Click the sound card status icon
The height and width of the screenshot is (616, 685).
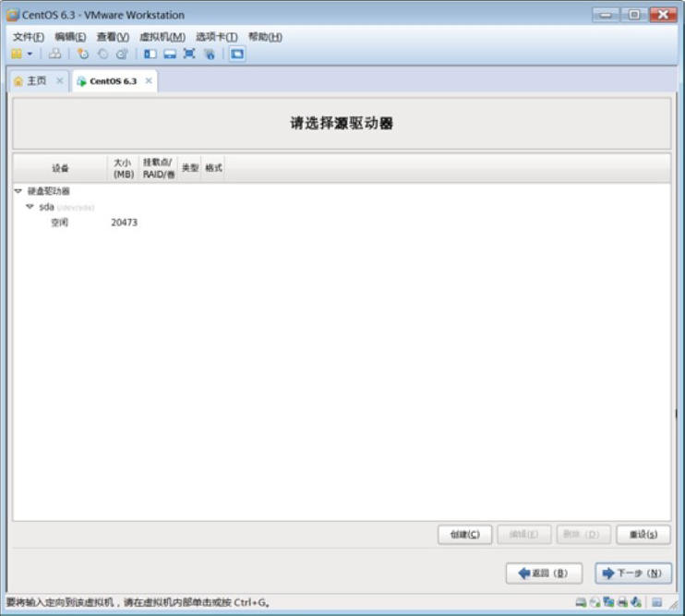click(636, 602)
